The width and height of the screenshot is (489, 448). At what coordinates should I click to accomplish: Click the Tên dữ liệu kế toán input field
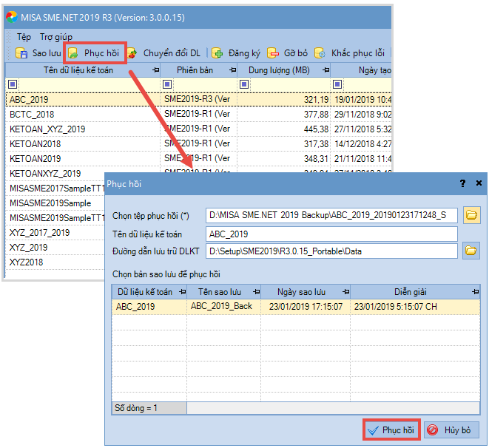click(331, 234)
